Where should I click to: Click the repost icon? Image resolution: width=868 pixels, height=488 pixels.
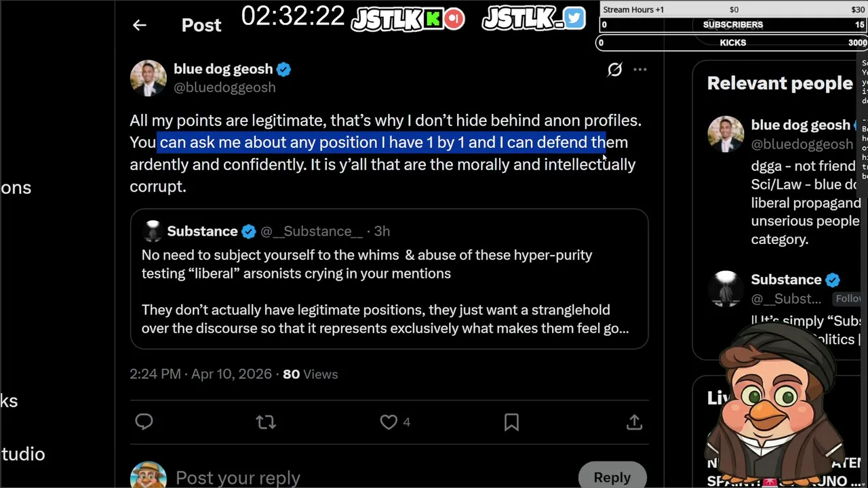(x=266, y=422)
